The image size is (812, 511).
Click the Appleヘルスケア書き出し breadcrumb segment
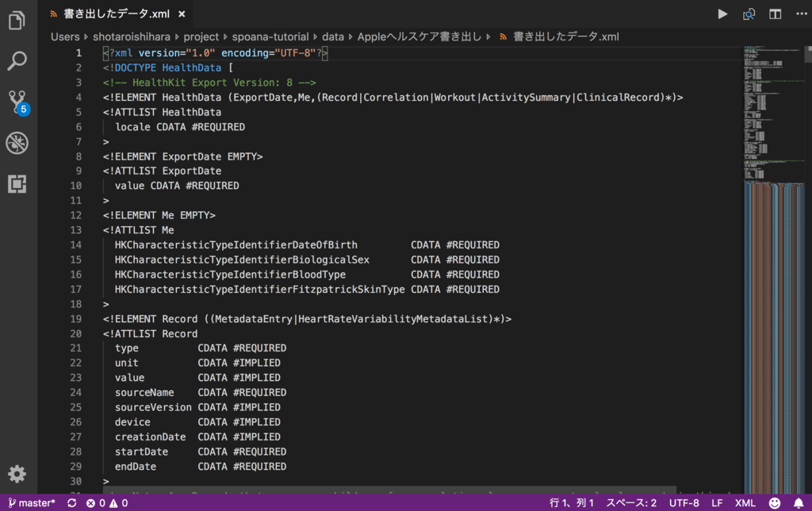419,36
